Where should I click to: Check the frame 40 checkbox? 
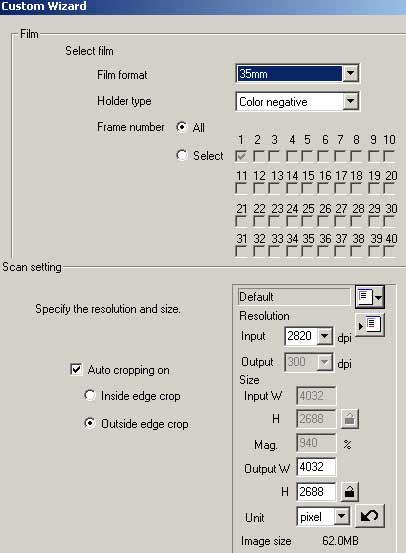pos(389,251)
